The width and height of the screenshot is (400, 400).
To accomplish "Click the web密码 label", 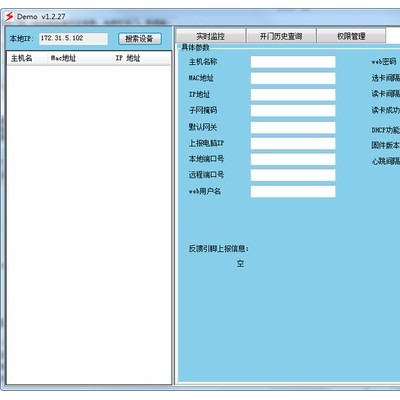I will (x=384, y=62).
